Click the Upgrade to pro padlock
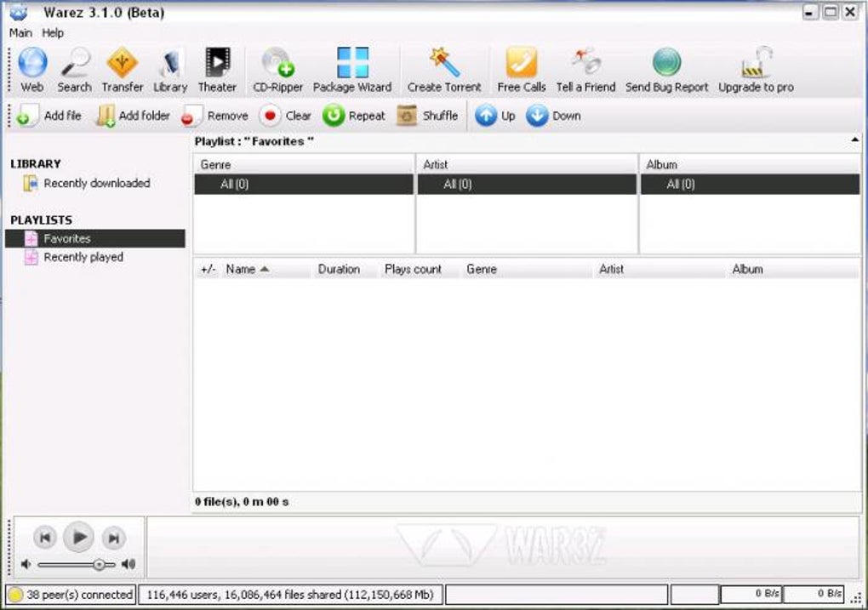This screenshot has width=868, height=610. 757,62
